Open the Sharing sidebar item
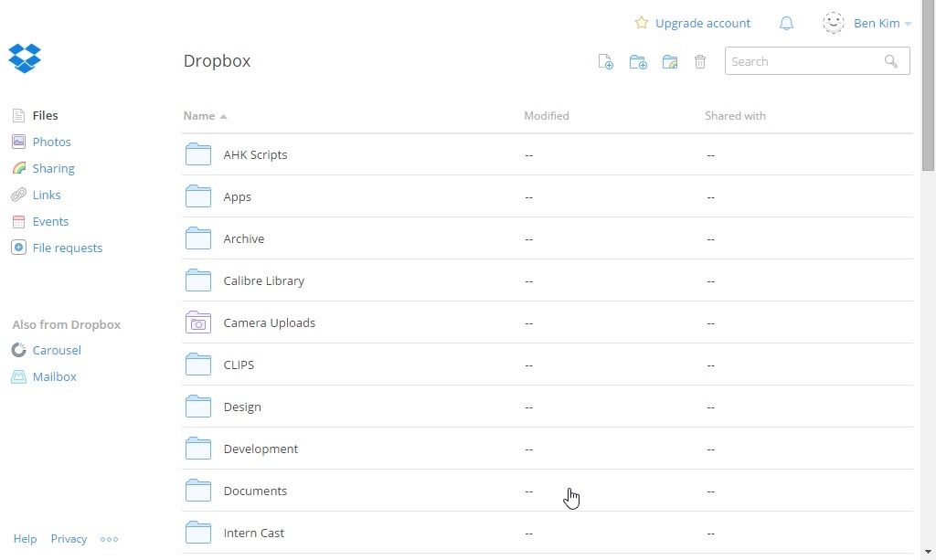 pos(53,168)
